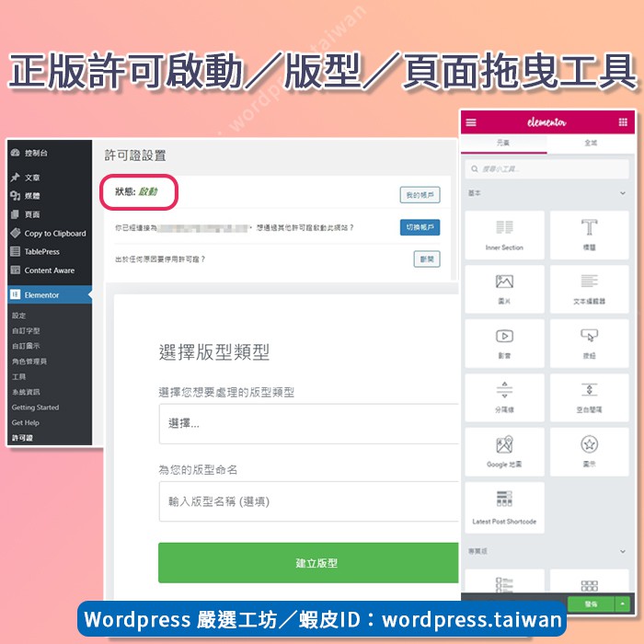Select the 圖片 image widget
Screen dimensions: 644x644
coord(504,289)
